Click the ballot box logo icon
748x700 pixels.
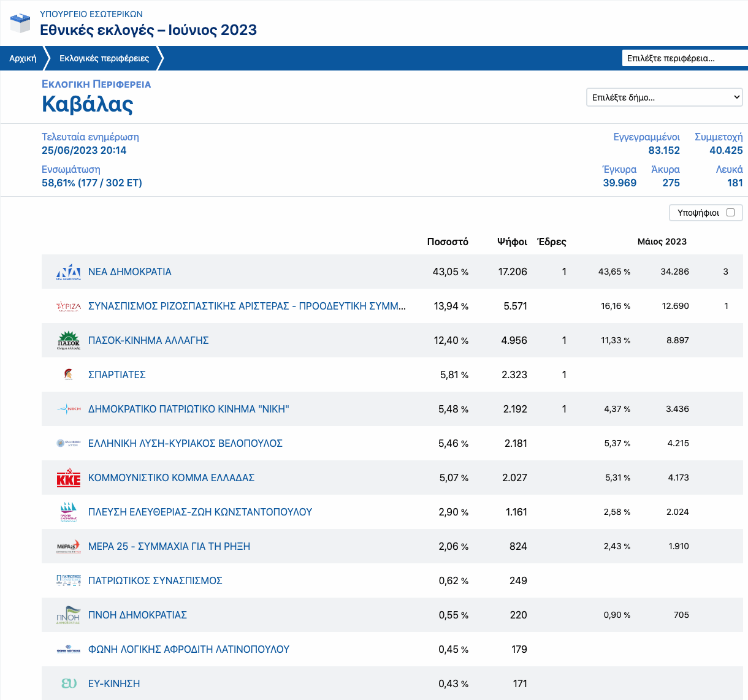(x=20, y=23)
